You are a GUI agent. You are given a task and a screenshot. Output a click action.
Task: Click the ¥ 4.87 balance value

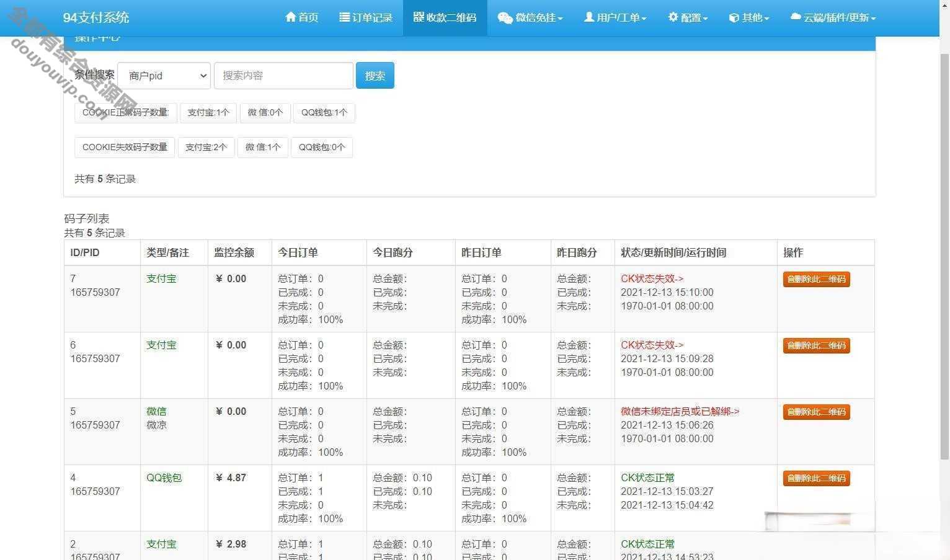tap(231, 478)
